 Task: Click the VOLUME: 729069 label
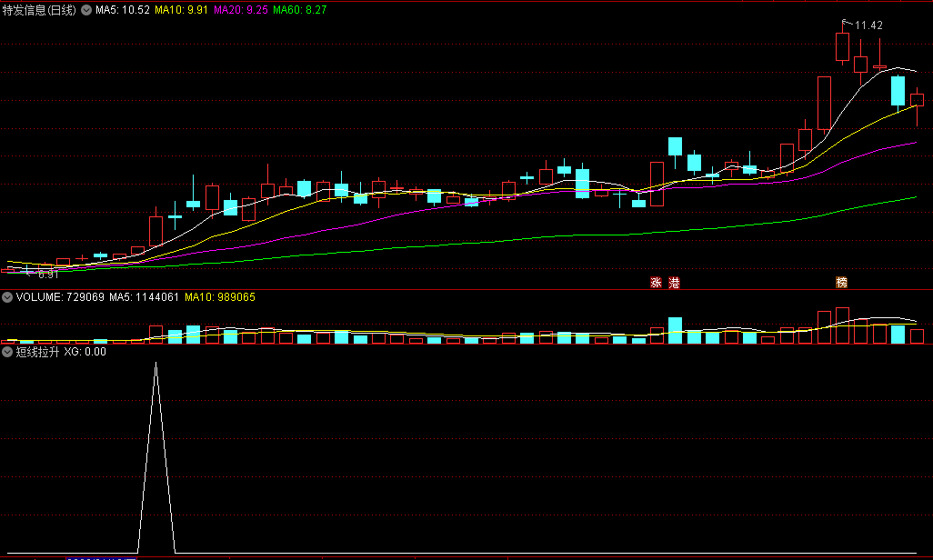60,297
